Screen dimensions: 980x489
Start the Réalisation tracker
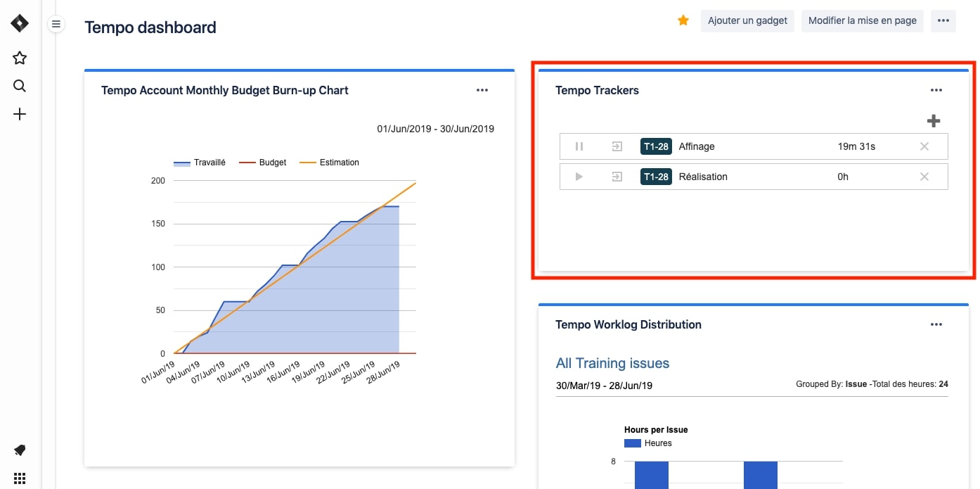coord(579,177)
